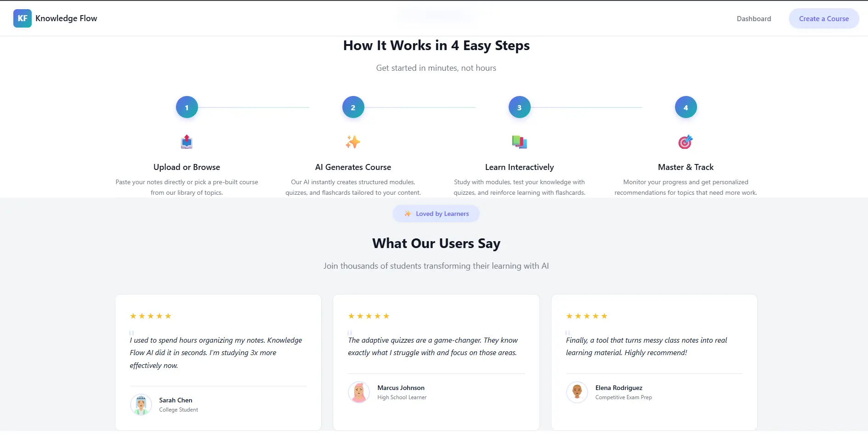Click the Learn Interactively flashcards icon
The width and height of the screenshot is (868, 435).
click(x=519, y=141)
